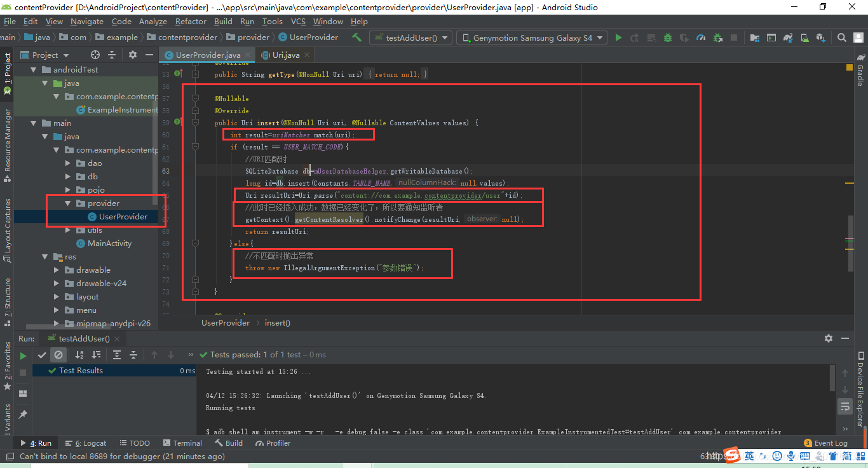Open Run panel settings gear
Image resolution: width=868 pixels, height=468 pixels.
coord(828,339)
